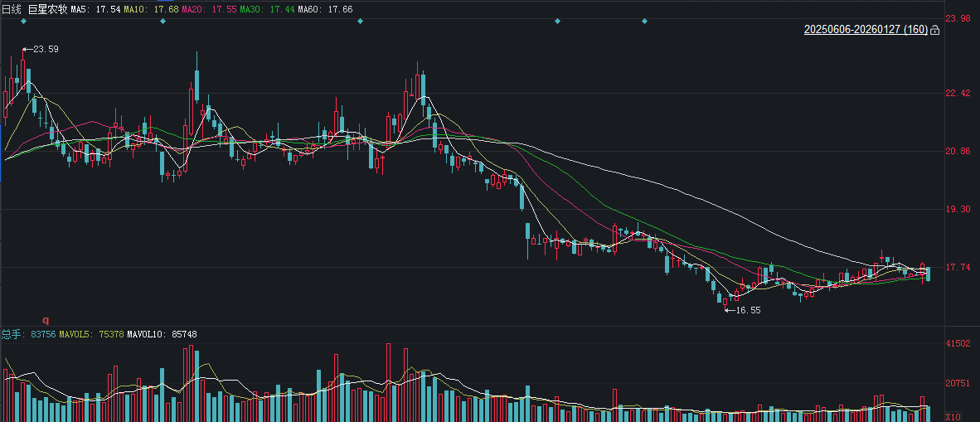980x422 pixels.
Task: Click the red q marker above volume panel
Action: point(46,319)
